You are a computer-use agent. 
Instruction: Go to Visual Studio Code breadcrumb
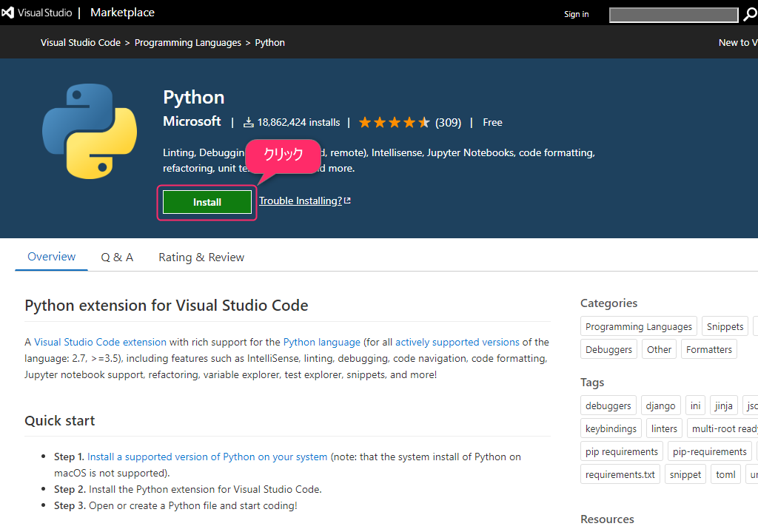[81, 42]
